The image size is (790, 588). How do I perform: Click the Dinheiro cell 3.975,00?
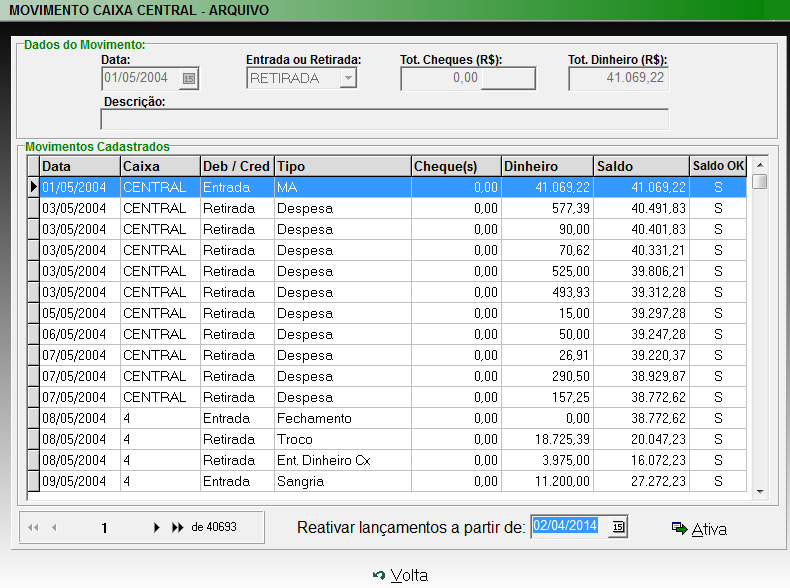[x=548, y=460]
